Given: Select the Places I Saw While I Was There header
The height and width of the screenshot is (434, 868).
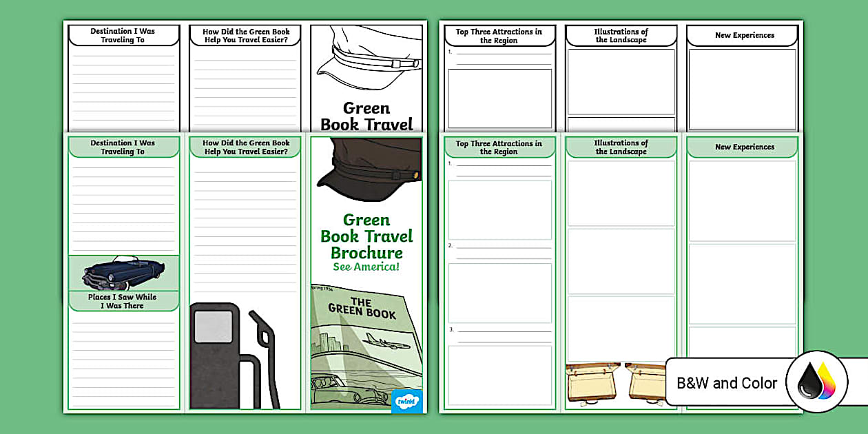Looking at the screenshot, I should [123, 301].
